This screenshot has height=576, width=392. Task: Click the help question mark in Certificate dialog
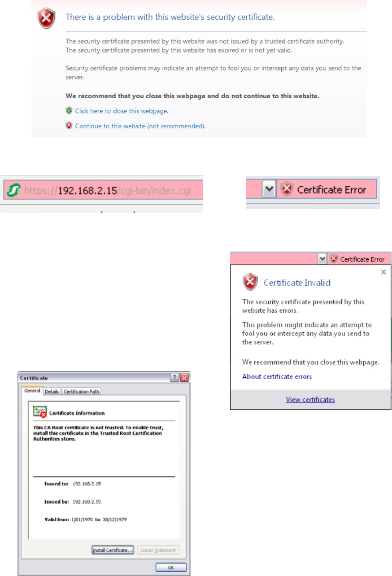[174, 378]
